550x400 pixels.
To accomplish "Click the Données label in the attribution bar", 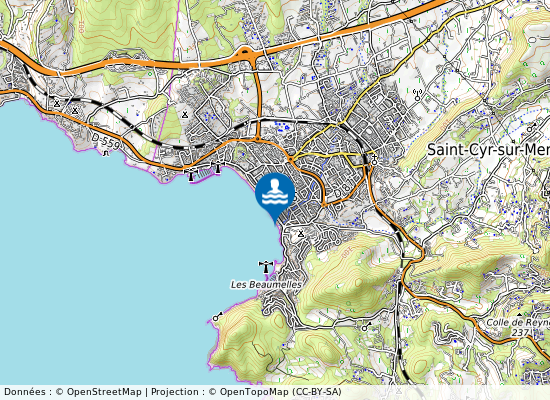I will click(x=25, y=392).
